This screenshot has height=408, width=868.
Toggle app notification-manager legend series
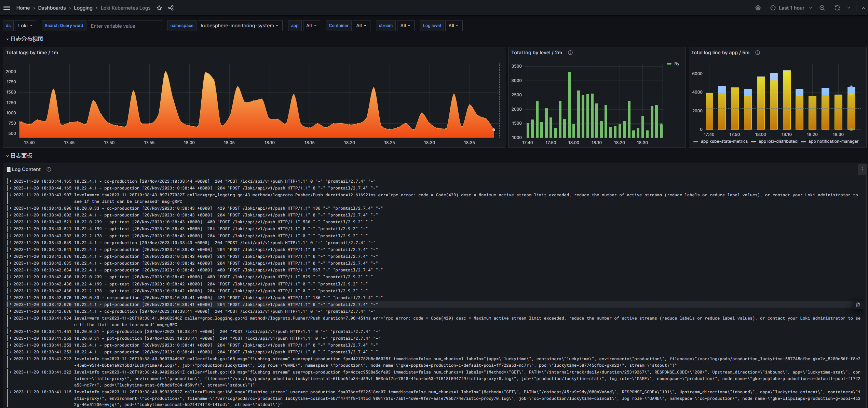click(833, 141)
